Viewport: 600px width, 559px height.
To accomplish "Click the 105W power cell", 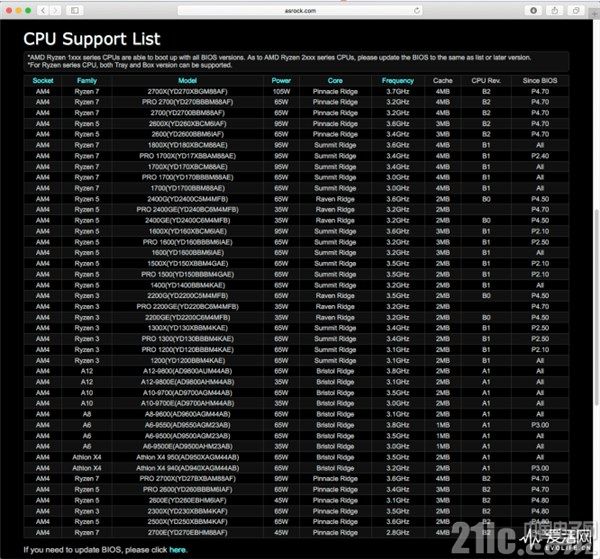I will coord(281,91).
